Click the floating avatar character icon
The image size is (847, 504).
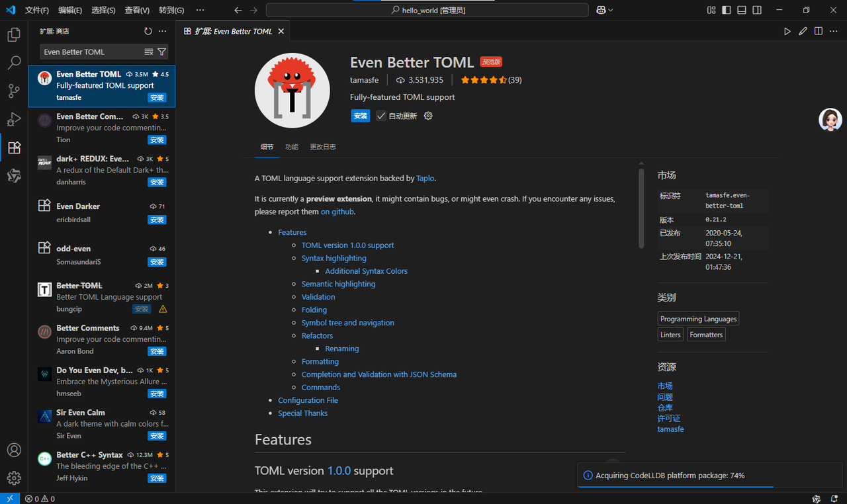830,120
